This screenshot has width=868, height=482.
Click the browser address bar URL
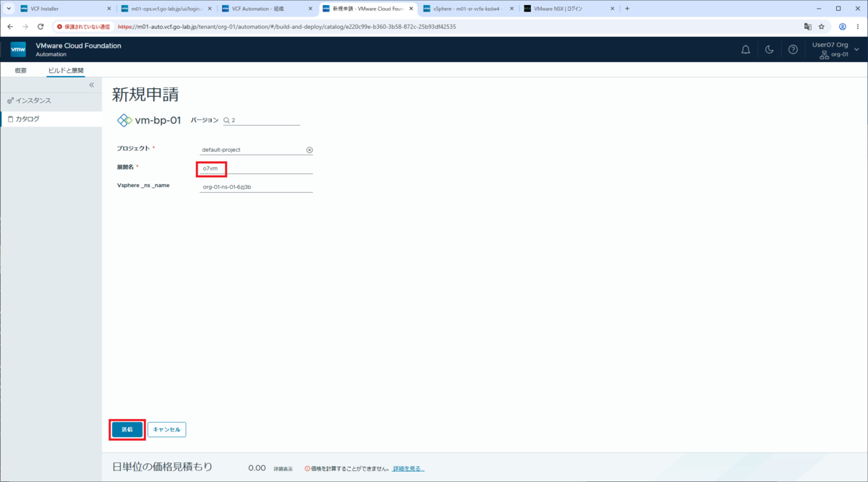click(x=286, y=26)
